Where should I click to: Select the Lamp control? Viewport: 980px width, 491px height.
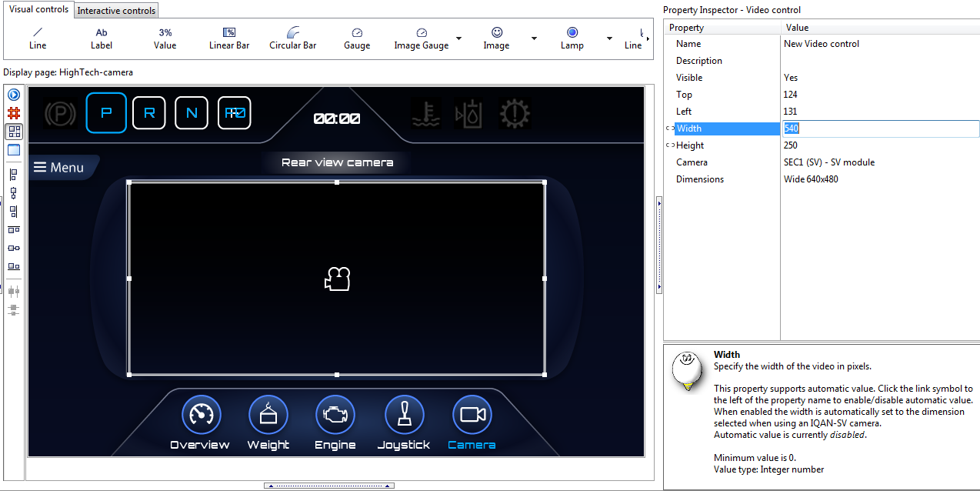pos(572,38)
